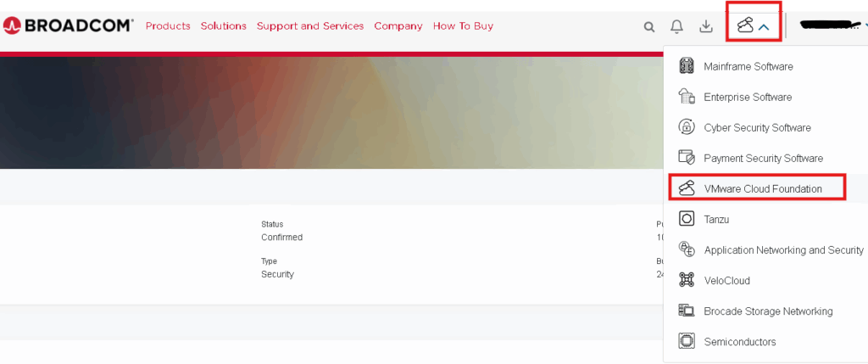Viewport: 868px width, 364px height.
Task: Click the Brocade Storage Networking icon
Action: [687, 311]
